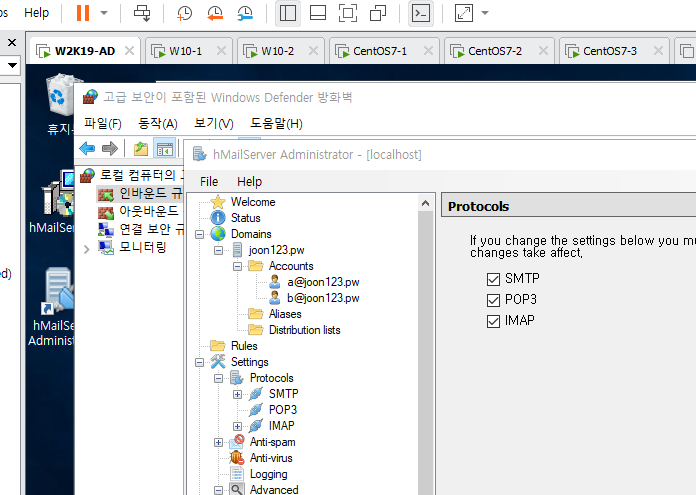Click the back arrow in firewall toolbar
The image size is (696, 495).
(x=87, y=148)
